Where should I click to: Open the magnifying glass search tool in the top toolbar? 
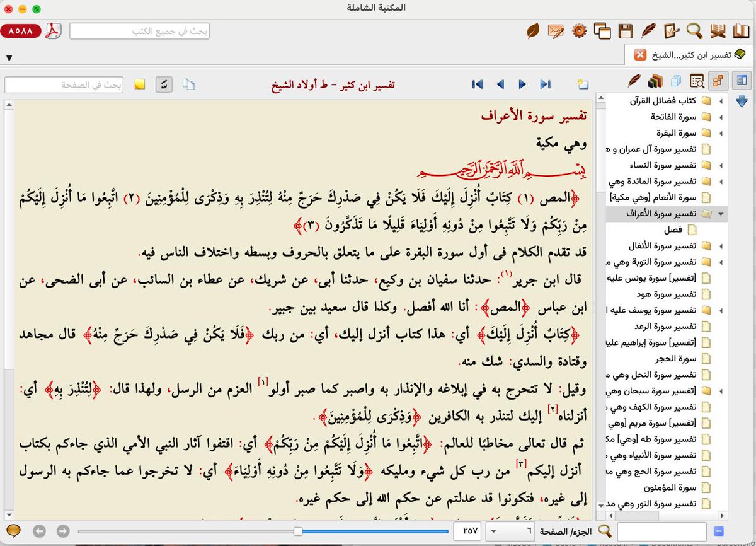[x=694, y=30]
